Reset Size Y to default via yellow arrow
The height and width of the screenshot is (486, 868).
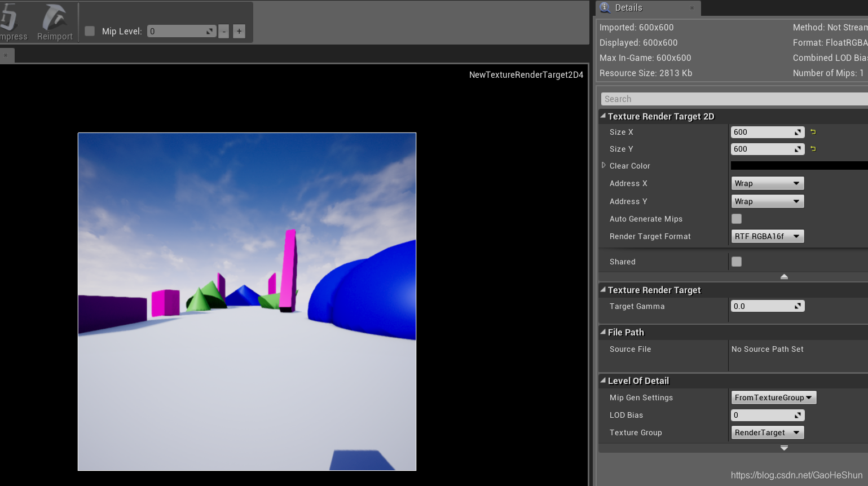coord(813,148)
